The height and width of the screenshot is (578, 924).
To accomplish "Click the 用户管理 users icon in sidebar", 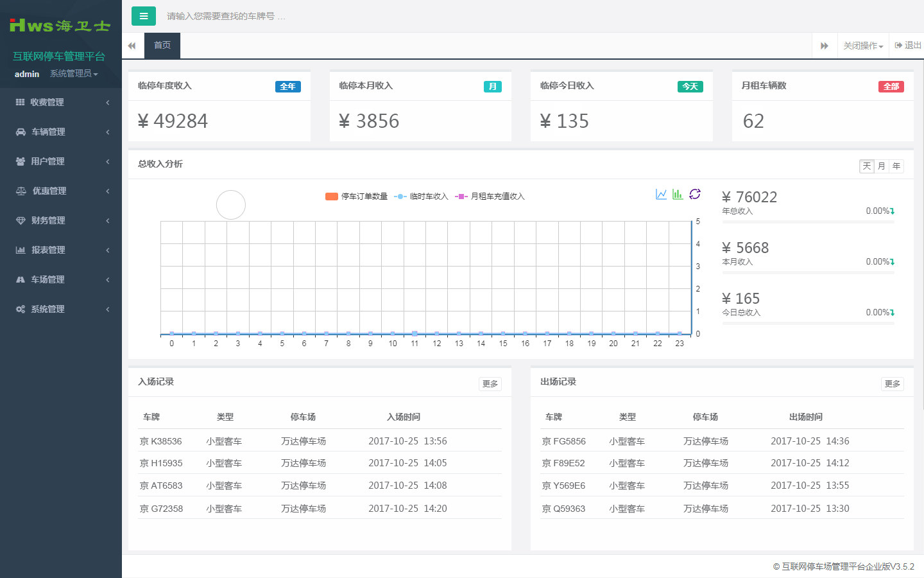I will pos(21,161).
